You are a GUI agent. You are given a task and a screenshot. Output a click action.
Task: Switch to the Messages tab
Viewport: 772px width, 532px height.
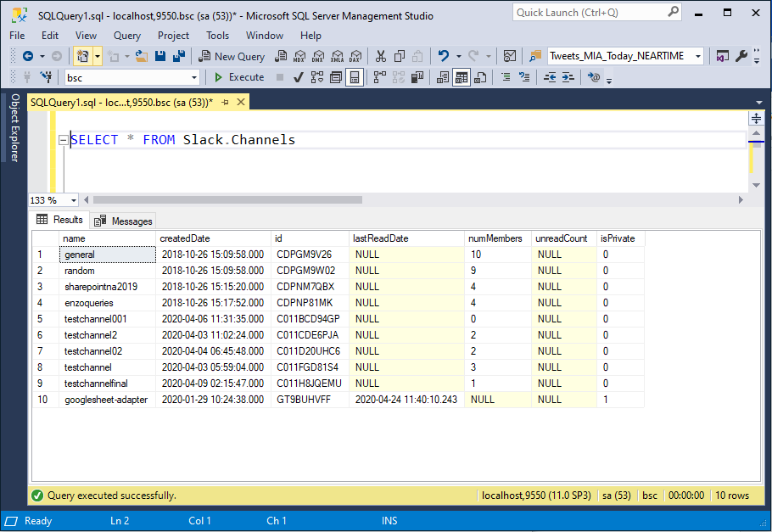(124, 221)
